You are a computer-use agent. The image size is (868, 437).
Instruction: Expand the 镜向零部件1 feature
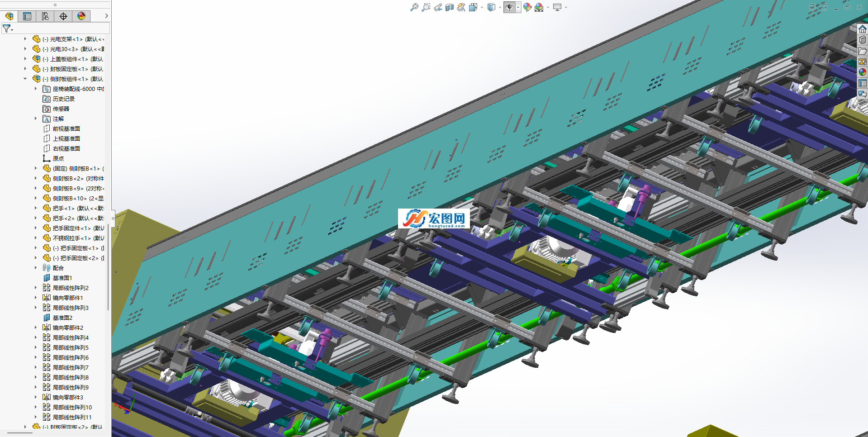(36, 298)
